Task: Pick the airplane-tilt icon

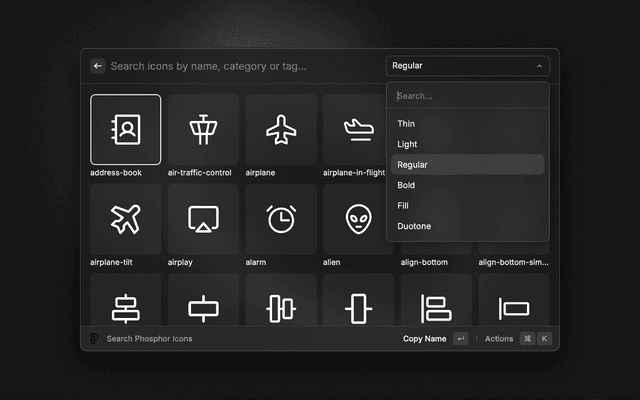Action: coord(125,218)
